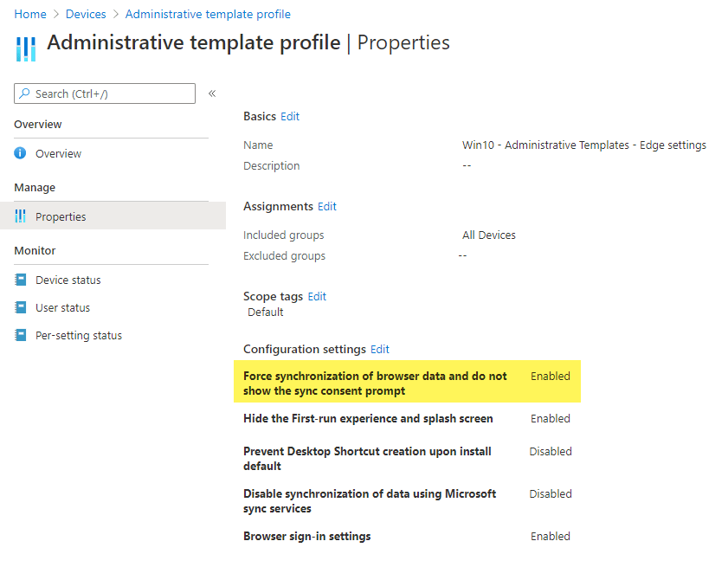Open Overview from the navigation pane
This screenshot has height=567, width=728.
57,153
